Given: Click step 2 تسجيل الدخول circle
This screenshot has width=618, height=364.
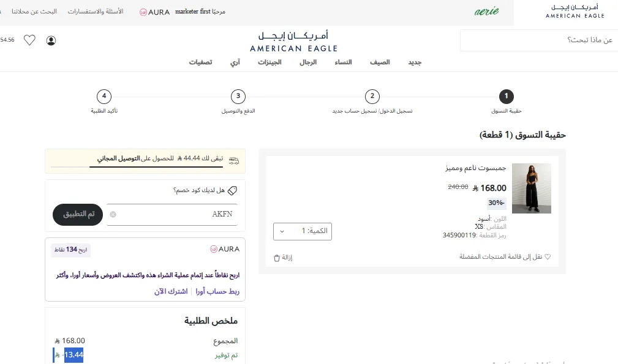Looking at the screenshot, I should (372, 97).
